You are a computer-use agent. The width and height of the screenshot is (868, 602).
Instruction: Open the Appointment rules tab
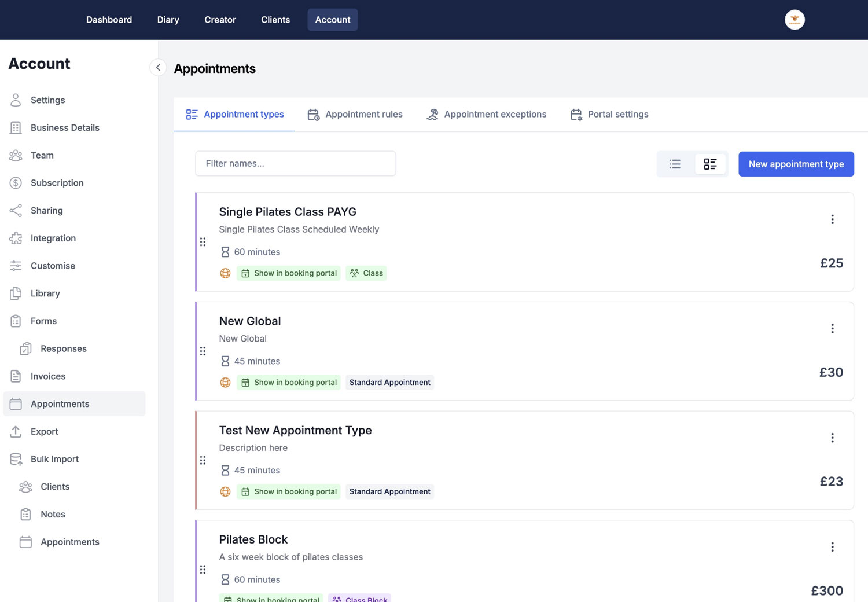(355, 115)
